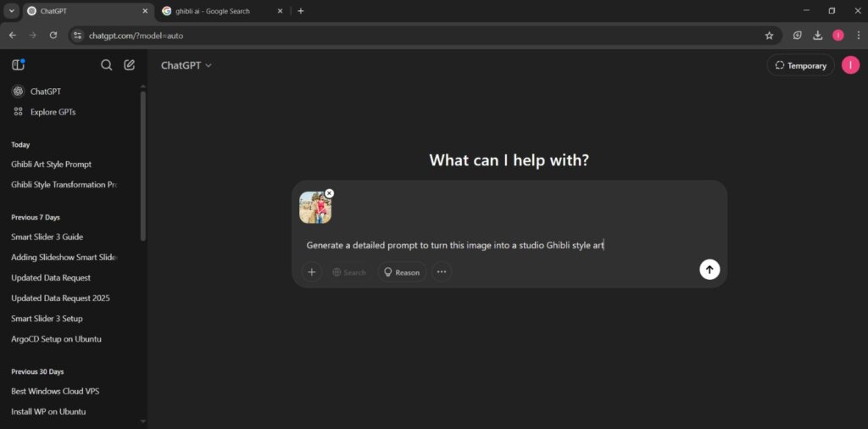Open Best Windows Cloud VPS chat
Screen dimensions: 868x429
[x=55, y=392]
